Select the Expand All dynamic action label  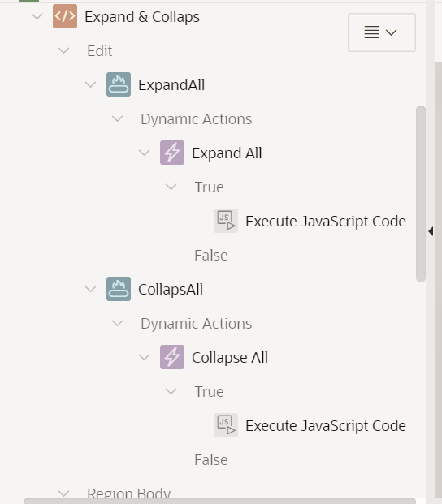click(x=227, y=153)
